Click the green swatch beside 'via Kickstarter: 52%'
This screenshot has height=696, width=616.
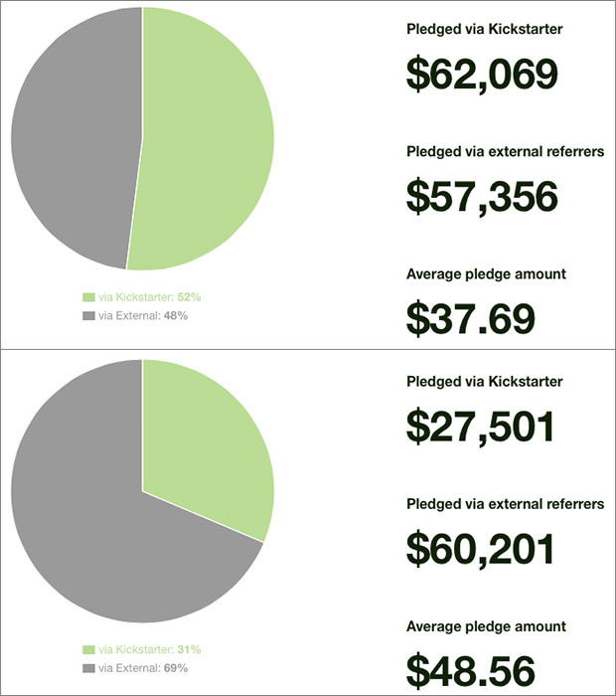(88, 297)
